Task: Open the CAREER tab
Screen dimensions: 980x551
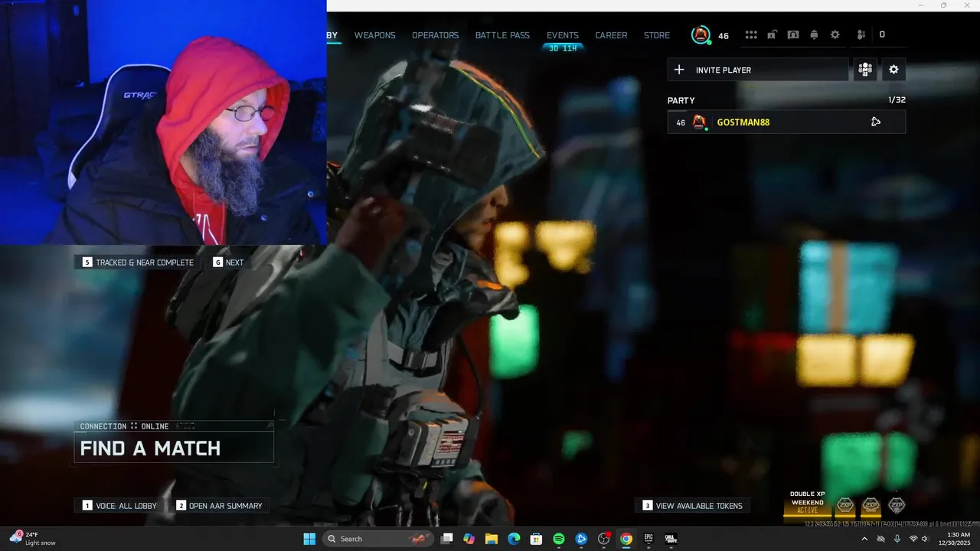Action: pyautogui.click(x=611, y=35)
